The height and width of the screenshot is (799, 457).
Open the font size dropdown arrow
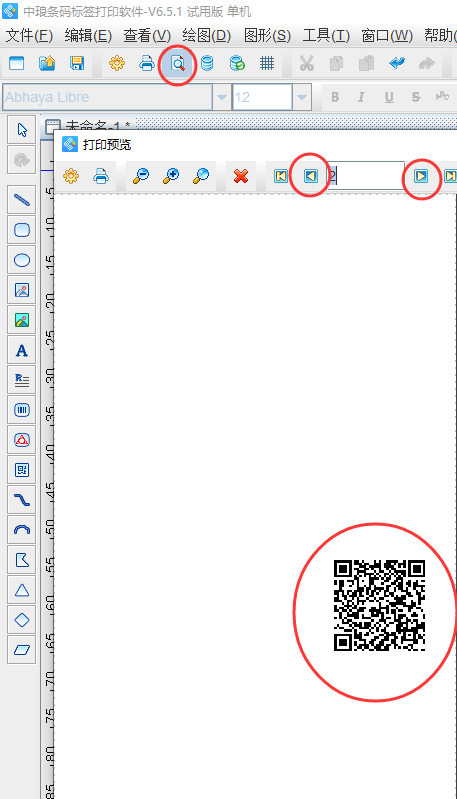tap(302, 97)
